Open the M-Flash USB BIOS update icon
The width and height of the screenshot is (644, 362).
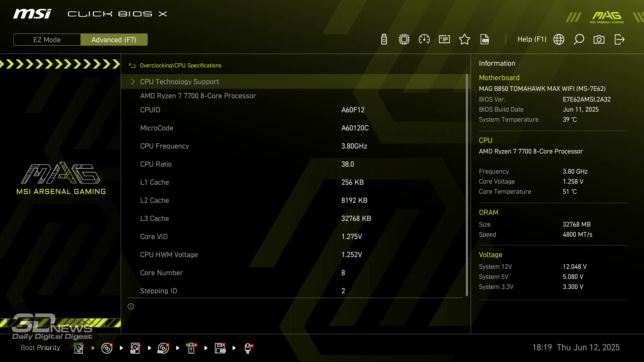[x=384, y=40]
